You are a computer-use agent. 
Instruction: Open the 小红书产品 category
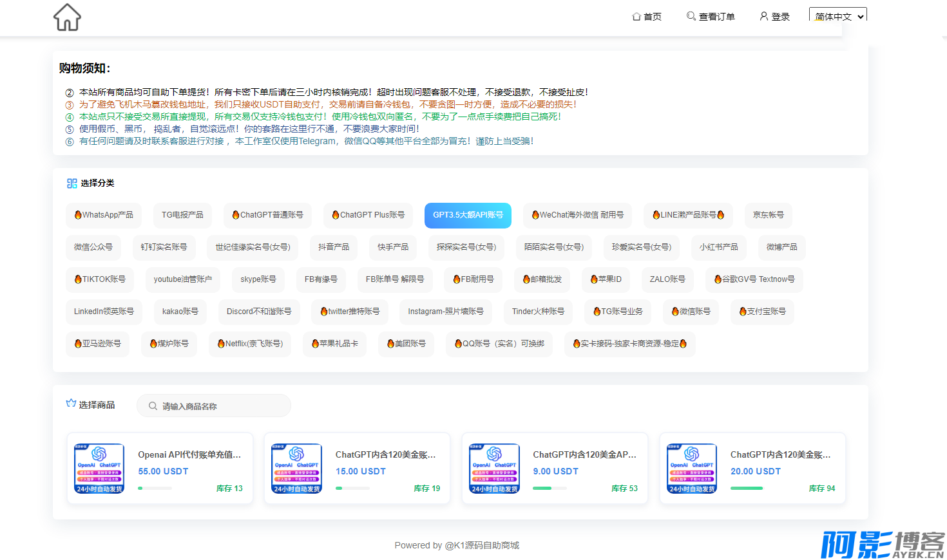click(x=719, y=247)
